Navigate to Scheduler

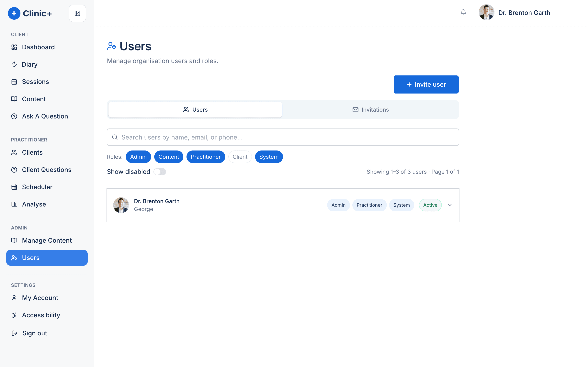[x=47, y=187]
